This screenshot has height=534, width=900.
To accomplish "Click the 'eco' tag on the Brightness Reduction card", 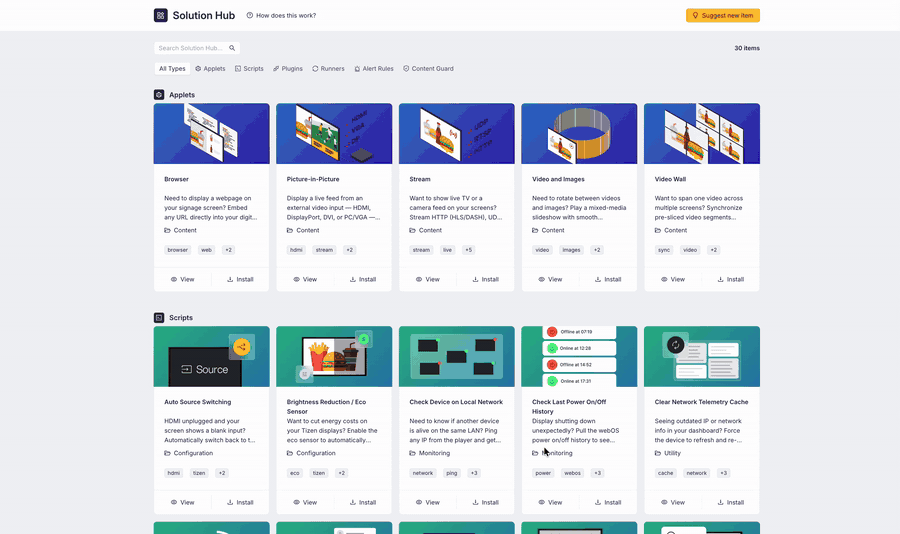I will [x=294, y=473].
